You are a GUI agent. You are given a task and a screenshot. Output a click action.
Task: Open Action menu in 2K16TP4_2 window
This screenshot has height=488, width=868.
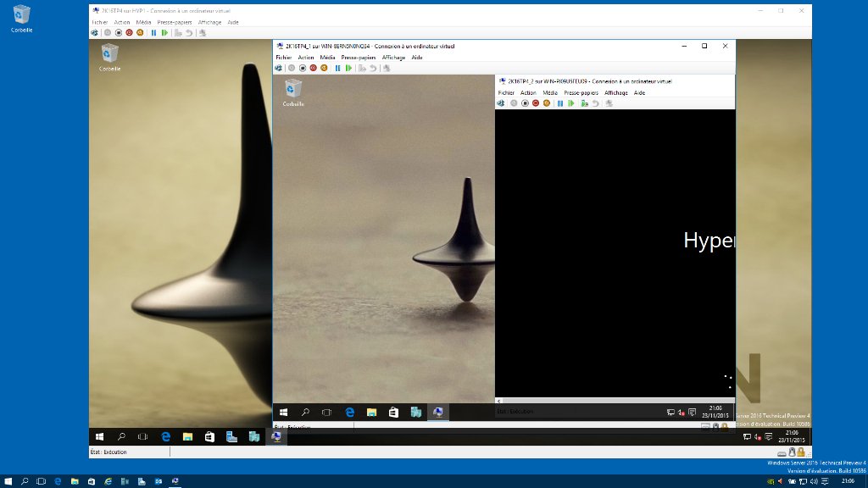528,92
